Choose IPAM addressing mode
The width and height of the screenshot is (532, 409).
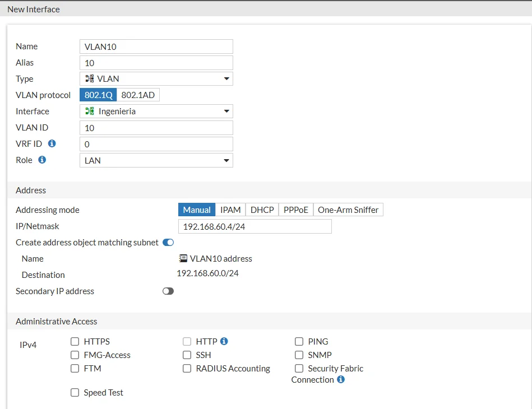click(230, 210)
